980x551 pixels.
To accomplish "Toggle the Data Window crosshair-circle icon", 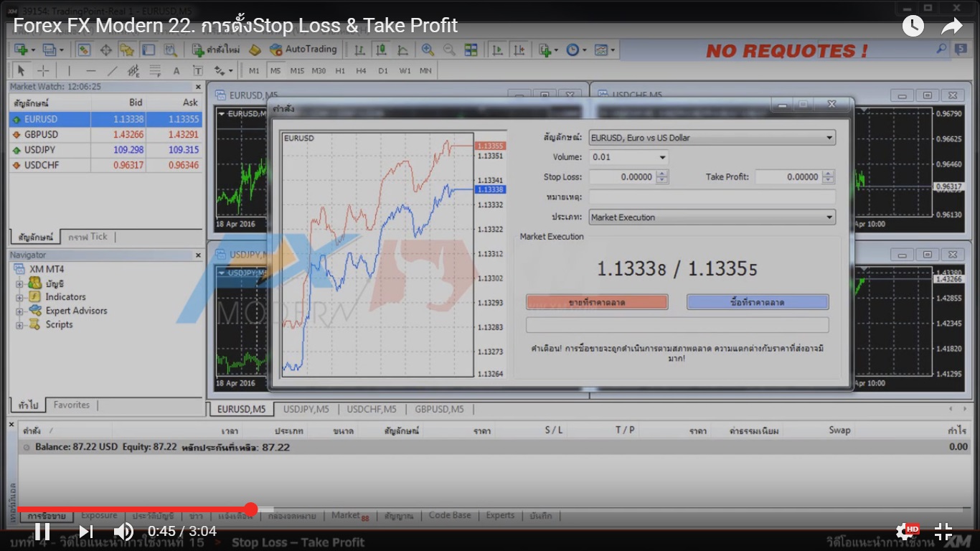I will (105, 50).
